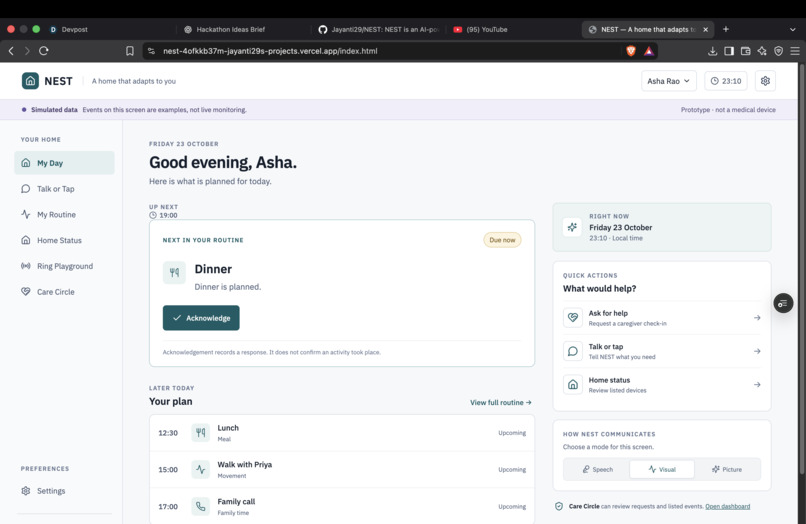This screenshot has height=524, width=806.
Task: Click the Walk with Priya movement icon
Action: click(200, 469)
